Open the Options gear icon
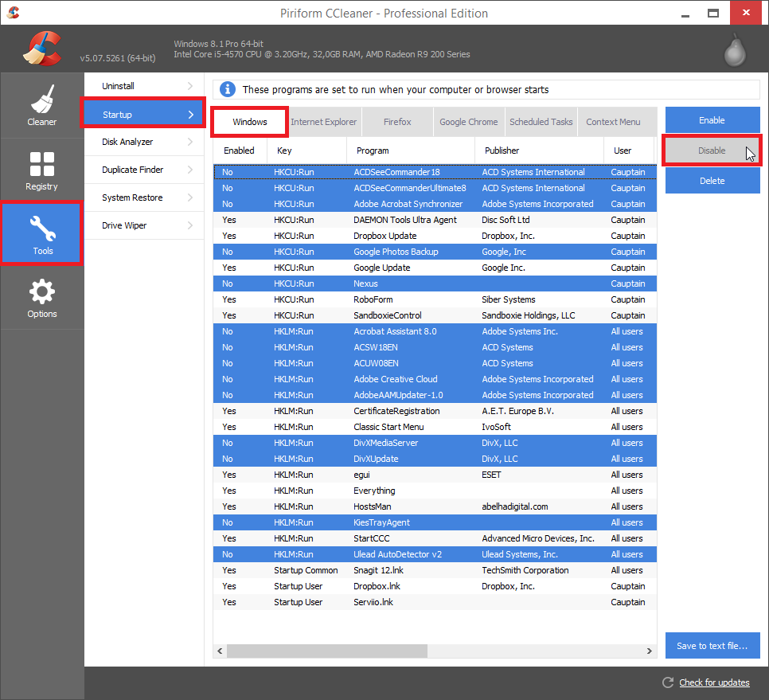769x700 pixels. (41, 292)
